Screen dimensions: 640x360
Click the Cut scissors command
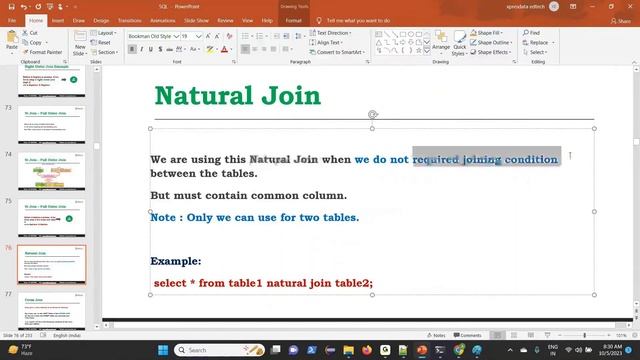[x=30, y=33]
